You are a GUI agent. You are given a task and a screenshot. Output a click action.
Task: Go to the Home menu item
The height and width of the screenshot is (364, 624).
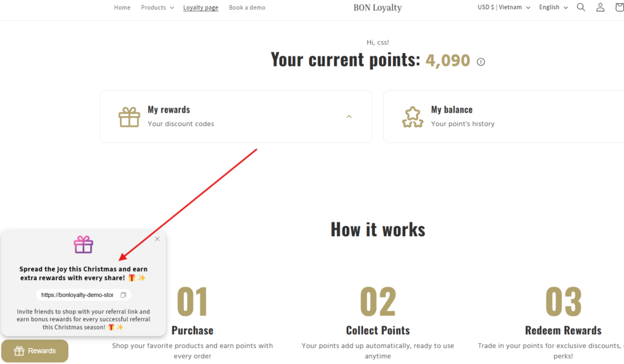(122, 7)
